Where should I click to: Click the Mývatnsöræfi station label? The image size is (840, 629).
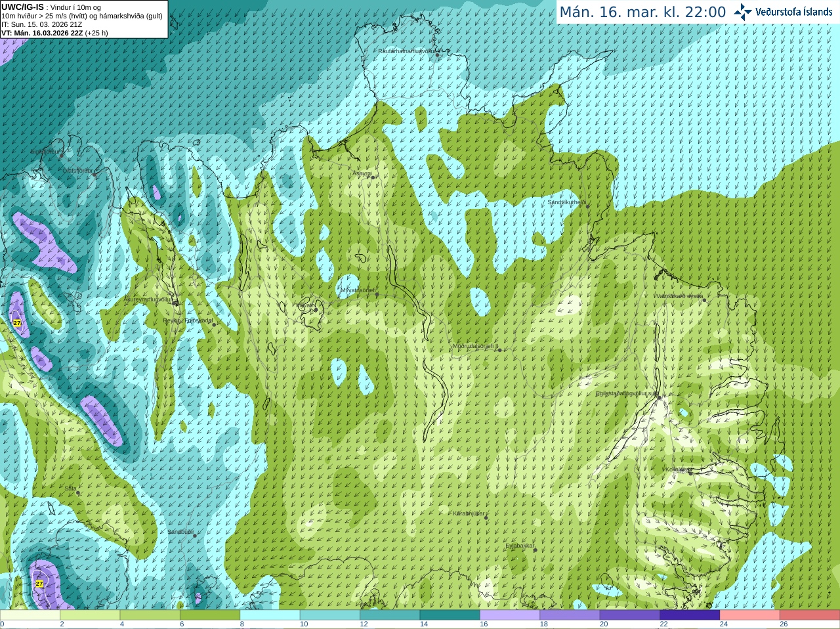[358, 290]
